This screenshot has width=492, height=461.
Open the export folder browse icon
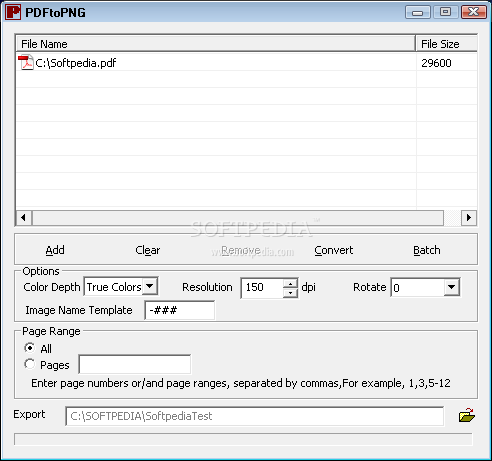(x=467, y=415)
